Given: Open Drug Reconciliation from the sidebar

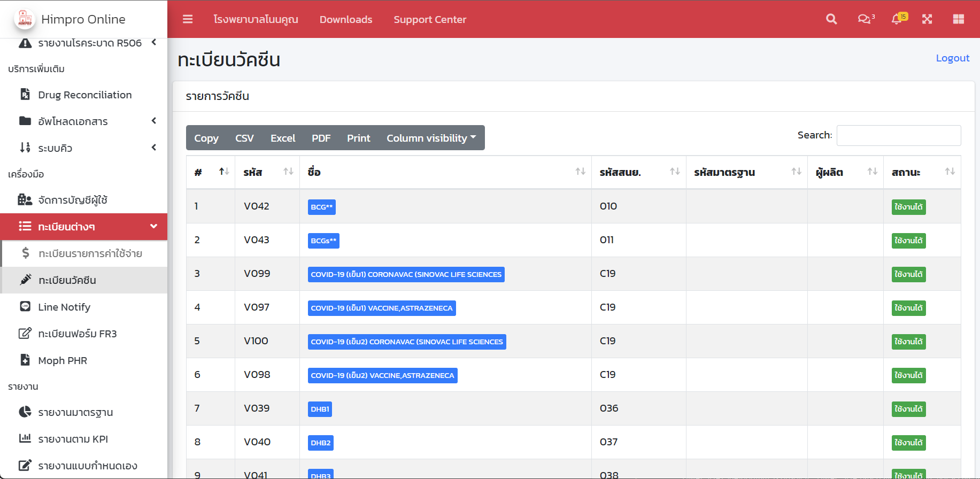Looking at the screenshot, I should pos(84,95).
